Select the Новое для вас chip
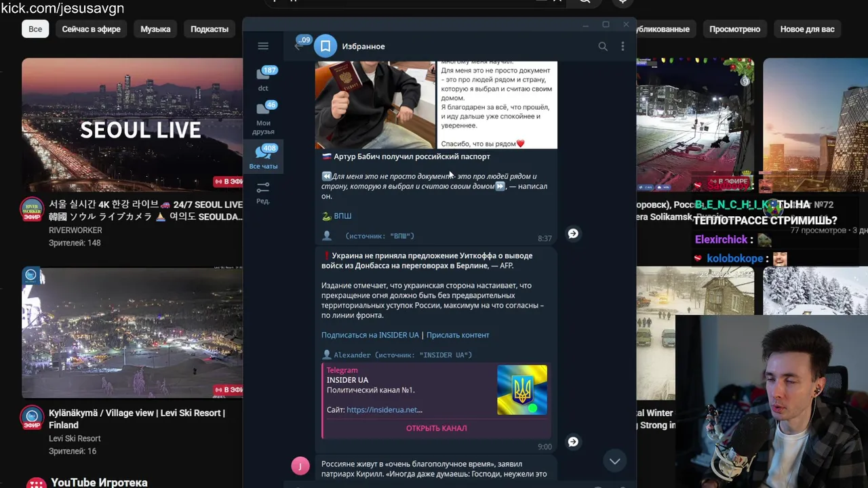 coord(807,29)
